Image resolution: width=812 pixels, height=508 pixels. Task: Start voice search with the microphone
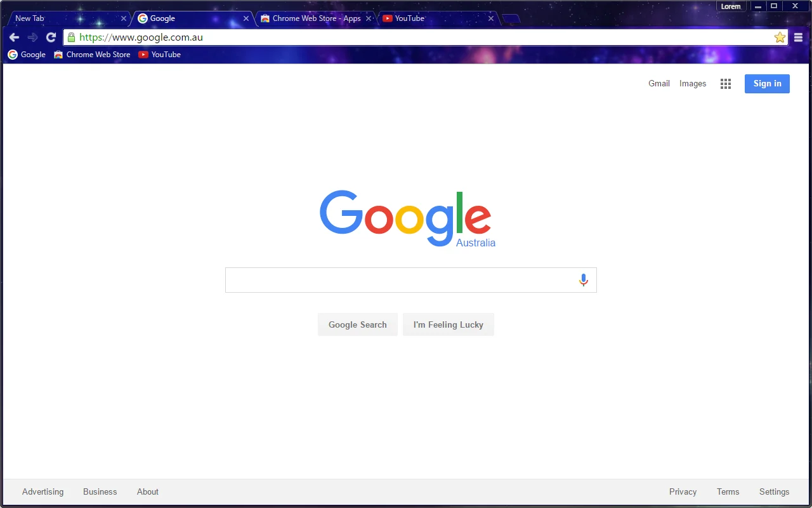(x=584, y=280)
